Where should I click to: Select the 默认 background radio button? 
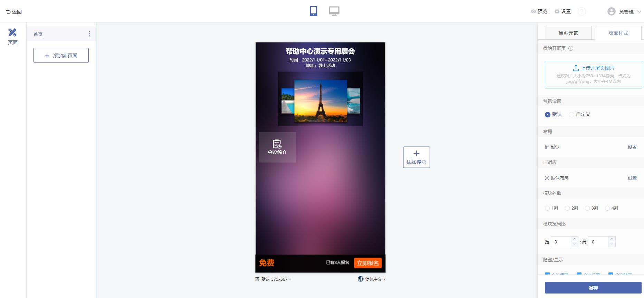tap(547, 114)
